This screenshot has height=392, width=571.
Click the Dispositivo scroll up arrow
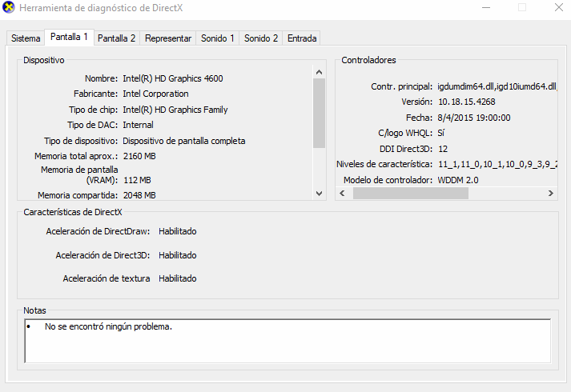[x=319, y=72]
